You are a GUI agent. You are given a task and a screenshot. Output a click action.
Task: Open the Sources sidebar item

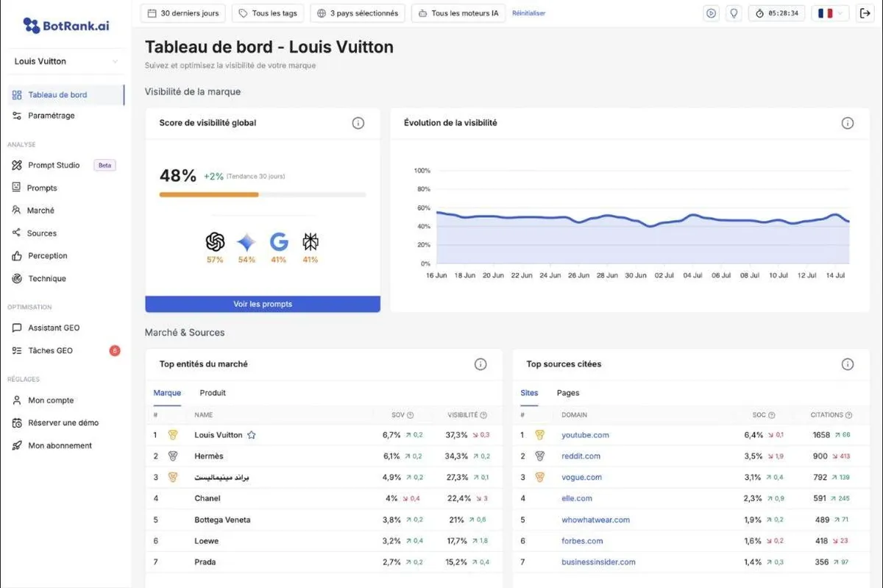click(x=41, y=233)
